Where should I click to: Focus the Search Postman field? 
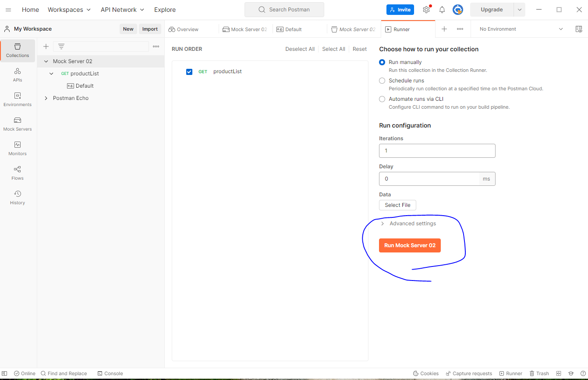coord(284,10)
